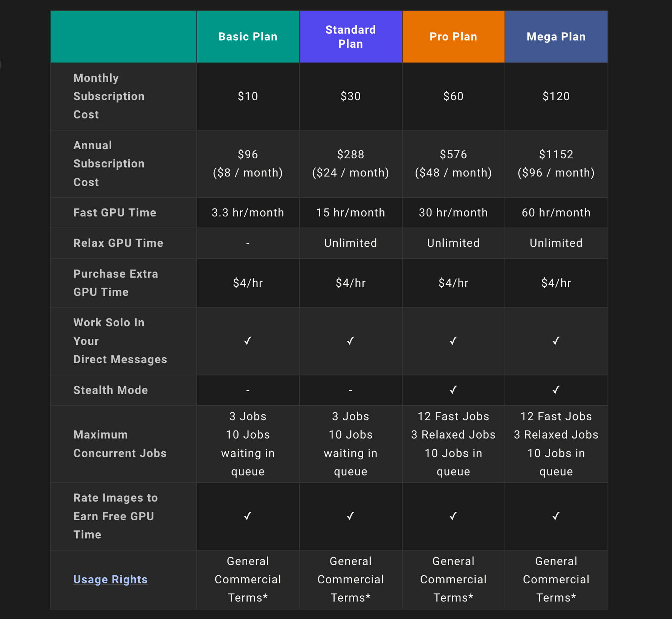Image resolution: width=672 pixels, height=619 pixels.
Task: Select the orange Pro Plan header
Action: 453,37
